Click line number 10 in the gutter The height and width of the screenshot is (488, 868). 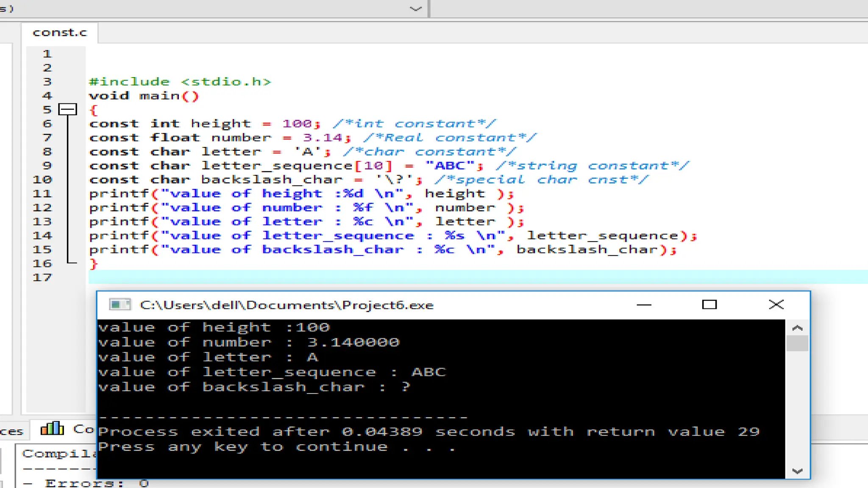pyautogui.click(x=42, y=180)
